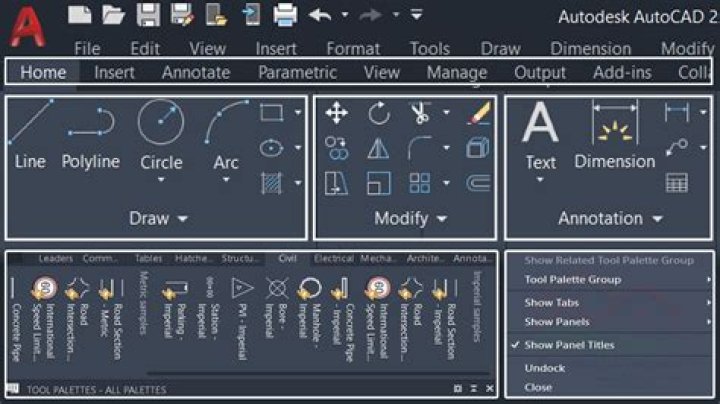720x404 pixels.
Task: Select the Ellipse tool in Draw panel
Action: coord(271,148)
